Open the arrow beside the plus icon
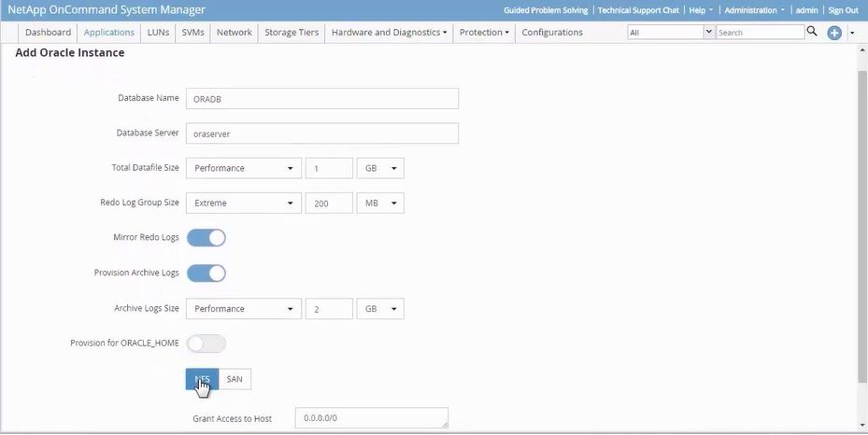The image size is (868, 435). click(852, 34)
